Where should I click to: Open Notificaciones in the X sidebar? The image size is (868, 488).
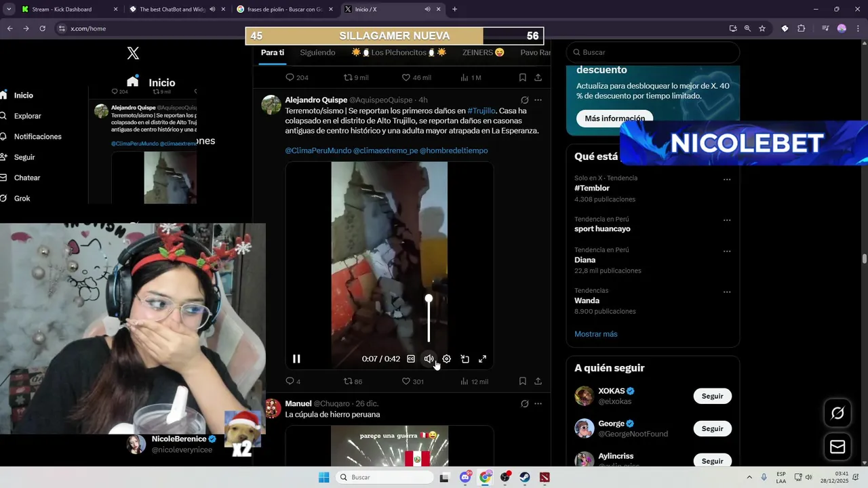(31, 136)
